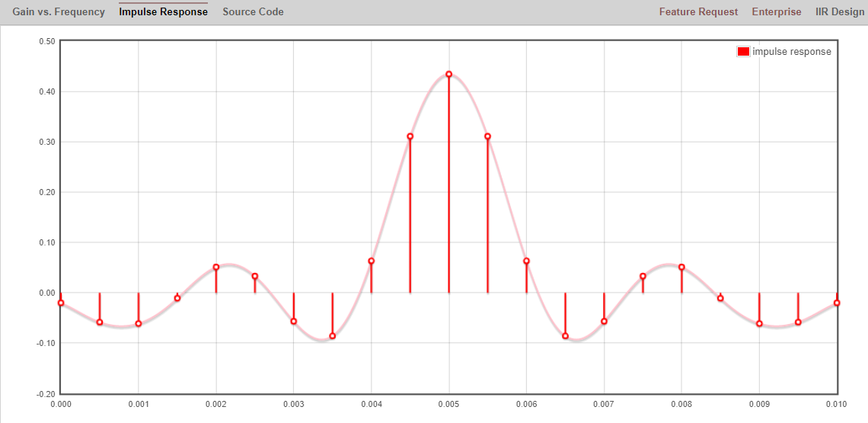
Task: Select the sample marker at time 0.004
Action: coord(372,261)
